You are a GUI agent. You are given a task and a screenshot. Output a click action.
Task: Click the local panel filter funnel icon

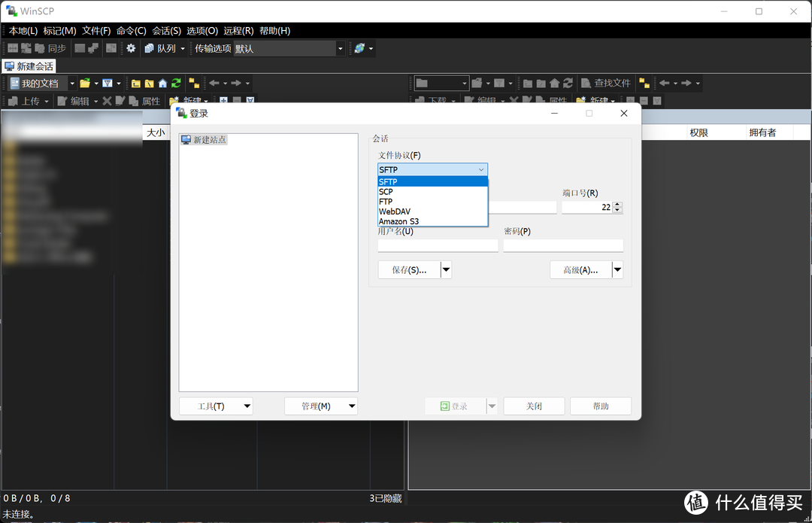click(108, 83)
